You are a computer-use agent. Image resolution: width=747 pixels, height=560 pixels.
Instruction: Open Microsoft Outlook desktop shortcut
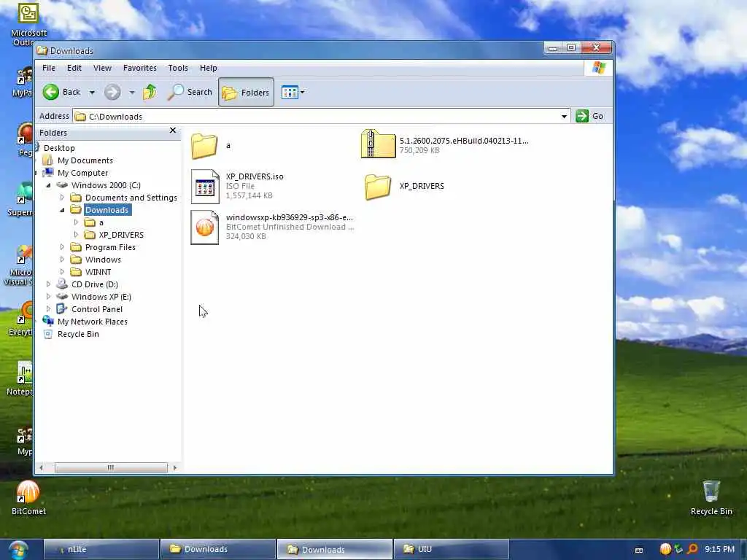tap(28, 25)
